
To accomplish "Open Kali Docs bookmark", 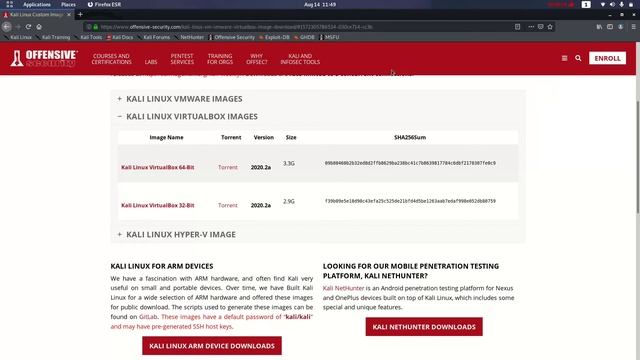I will click(120, 37).
